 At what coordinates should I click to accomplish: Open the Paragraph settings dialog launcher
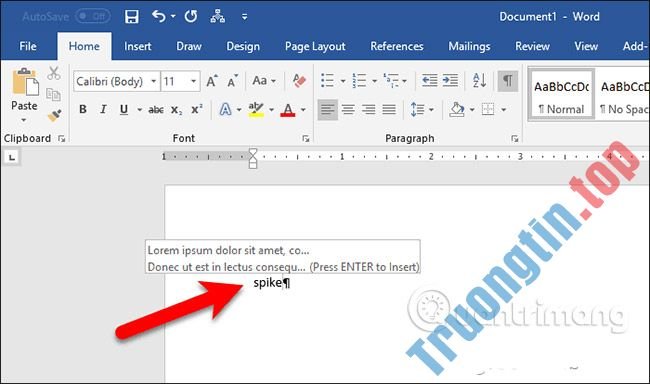515,139
